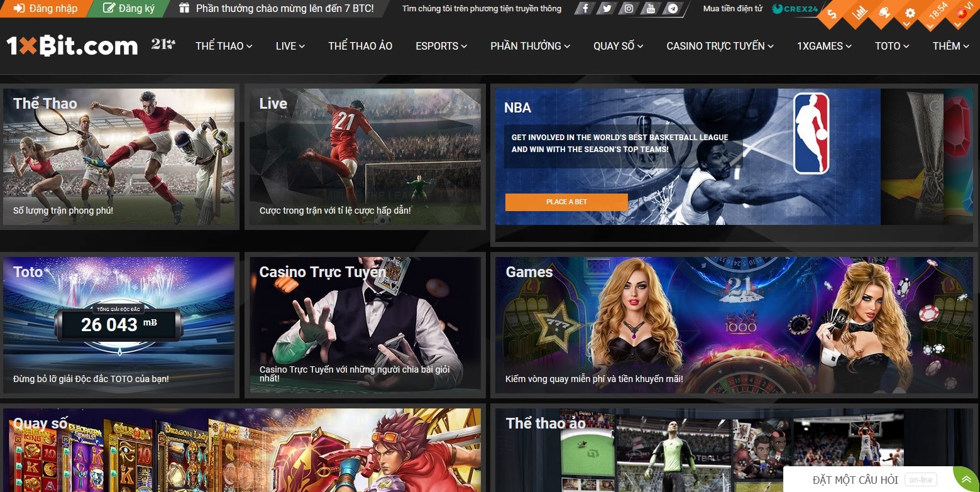Open the THỂ THAO ẢO page

[360, 46]
